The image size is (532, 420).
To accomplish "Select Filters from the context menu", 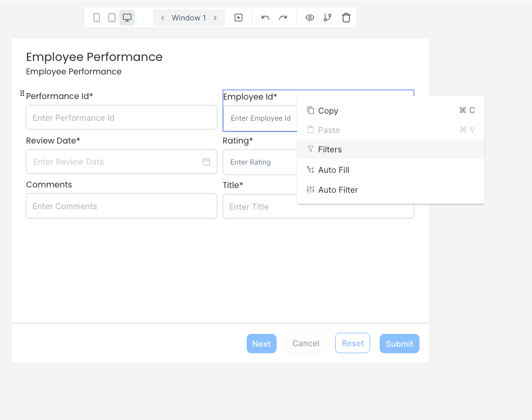I will [329, 149].
